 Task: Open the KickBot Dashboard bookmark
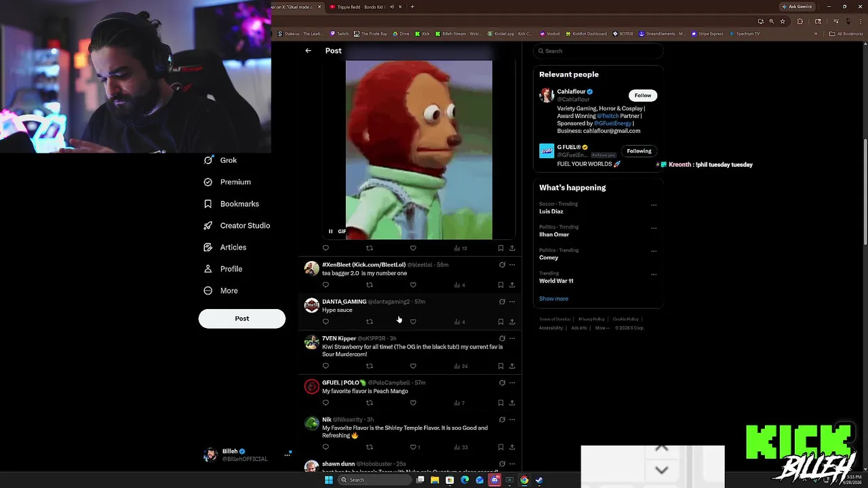click(587, 34)
